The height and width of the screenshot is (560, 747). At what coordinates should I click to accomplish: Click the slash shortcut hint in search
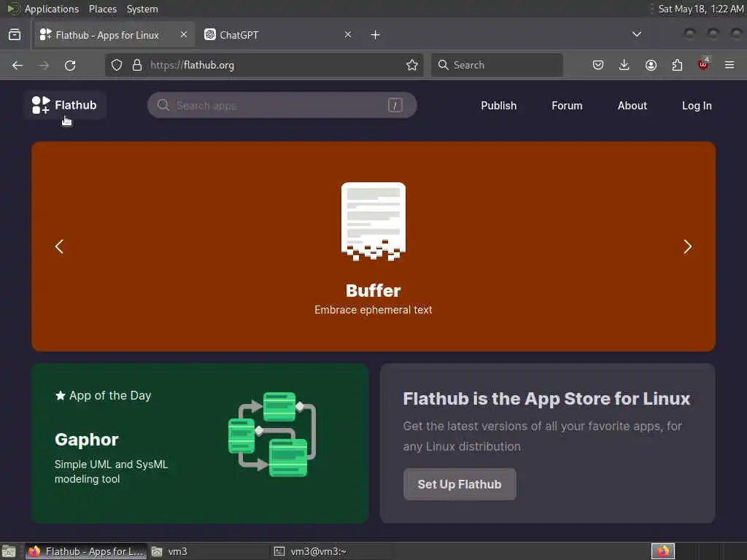(x=395, y=105)
